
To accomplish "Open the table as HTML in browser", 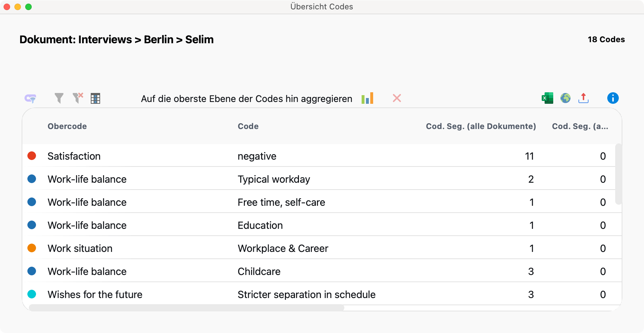I will point(565,98).
